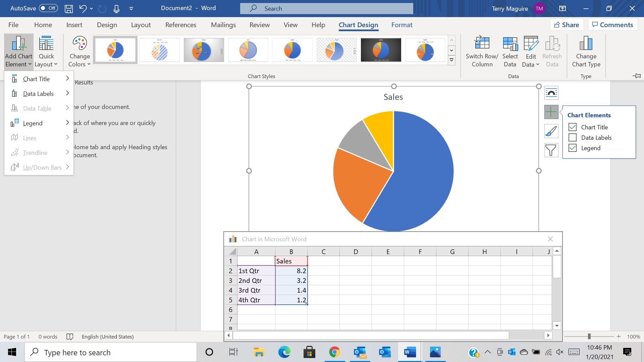Viewport: 644px width, 362px height.
Task: Toggle AutoSave switch
Action: coord(48,8)
